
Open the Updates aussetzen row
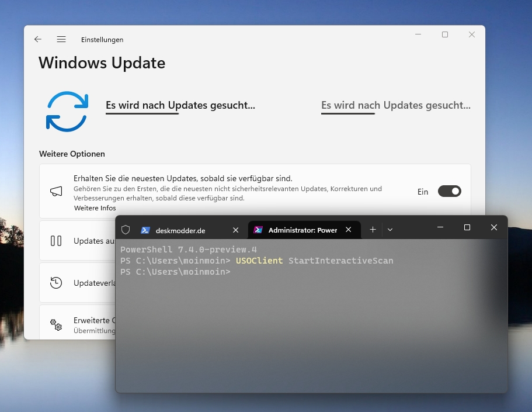coord(77,241)
